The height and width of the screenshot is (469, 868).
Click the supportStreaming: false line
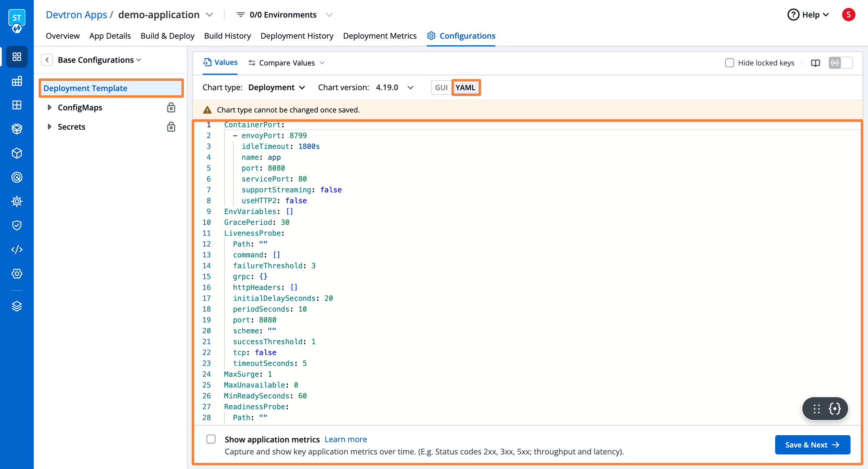292,190
